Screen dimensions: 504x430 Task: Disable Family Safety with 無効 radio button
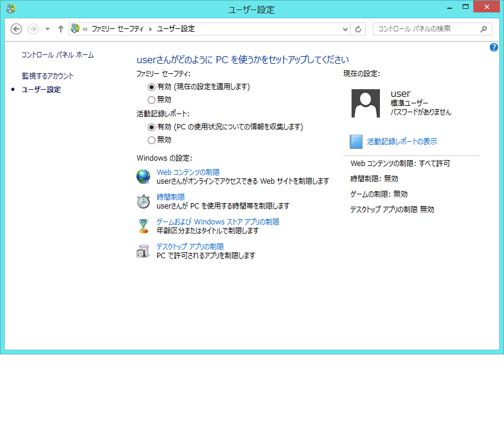pyautogui.click(x=152, y=100)
